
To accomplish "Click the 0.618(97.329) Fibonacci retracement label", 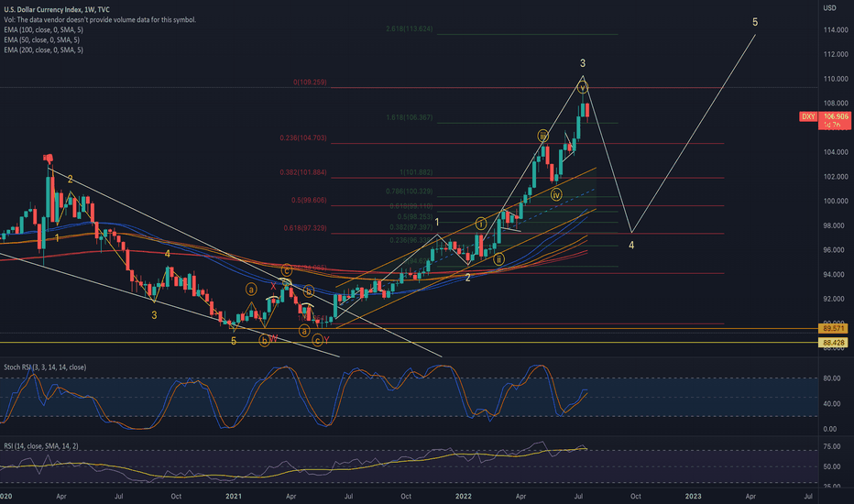I will (305, 228).
